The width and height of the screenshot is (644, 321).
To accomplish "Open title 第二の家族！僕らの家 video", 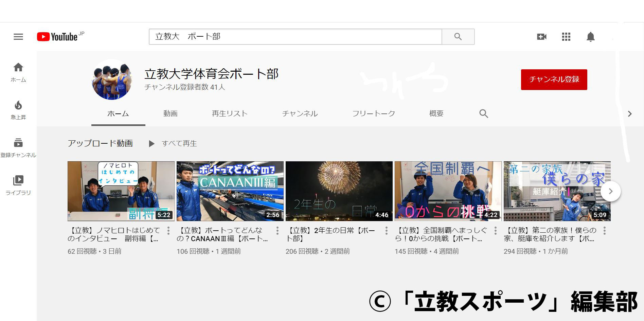I will click(x=550, y=234).
